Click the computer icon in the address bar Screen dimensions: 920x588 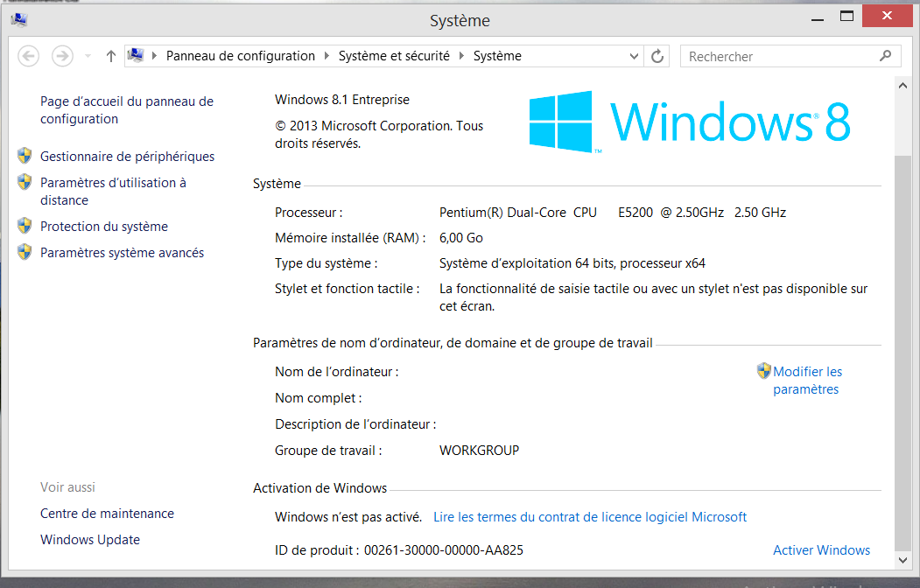(x=136, y=55)
